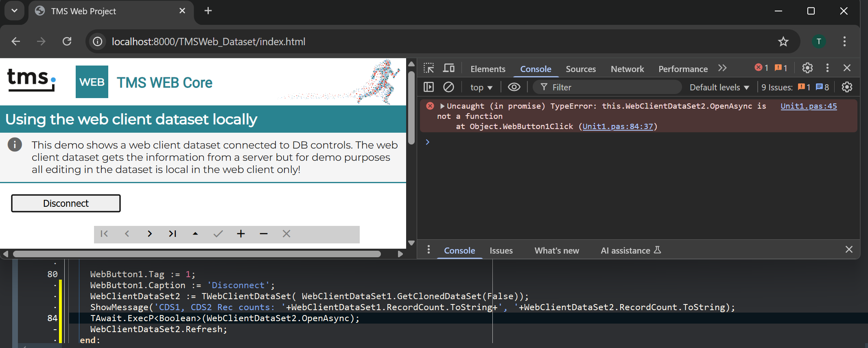
Task: Click the info icon beside the demo description
Action: [x=15, y=144]
